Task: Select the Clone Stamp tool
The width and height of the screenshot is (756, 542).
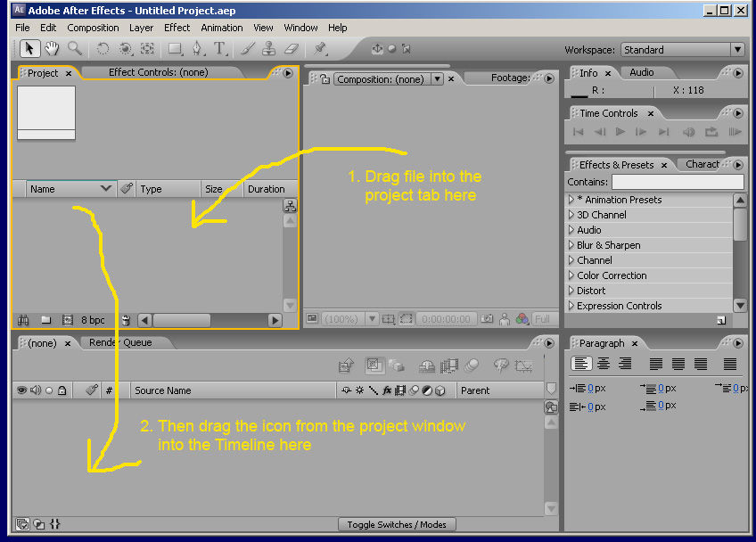Action: coord(269,49)
